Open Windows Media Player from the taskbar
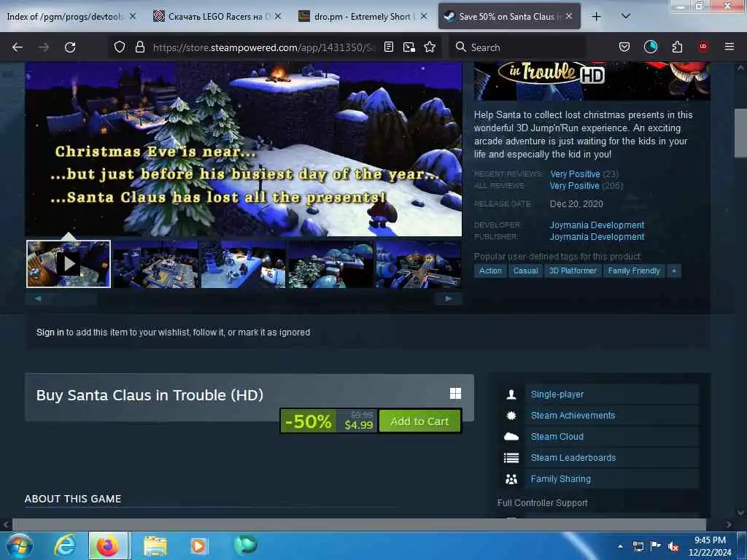 (x=198, y=546)
